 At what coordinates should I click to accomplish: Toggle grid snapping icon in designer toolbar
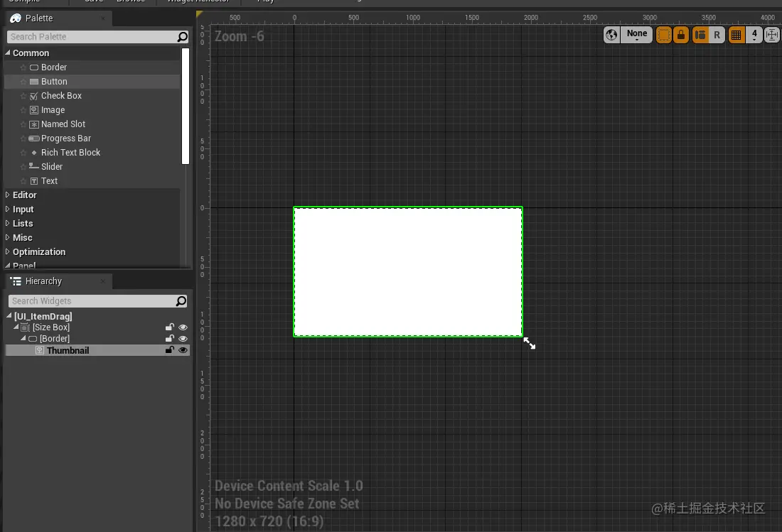736,35
